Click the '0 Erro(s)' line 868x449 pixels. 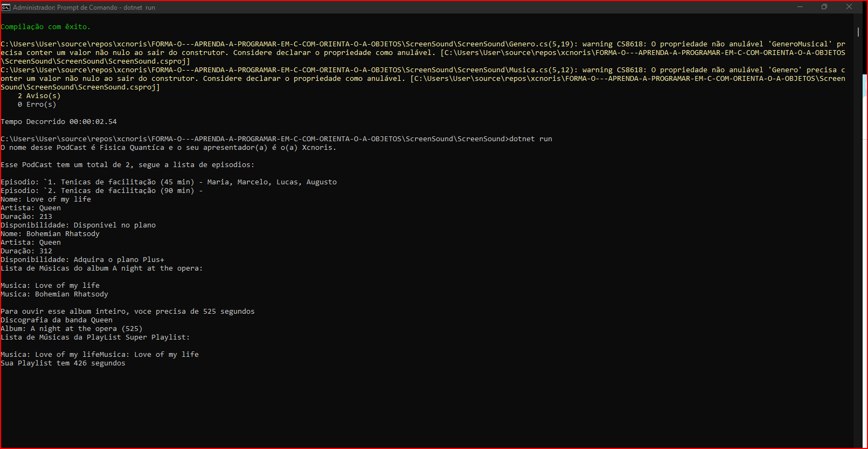pyautogui.click(x=37, y=104)
